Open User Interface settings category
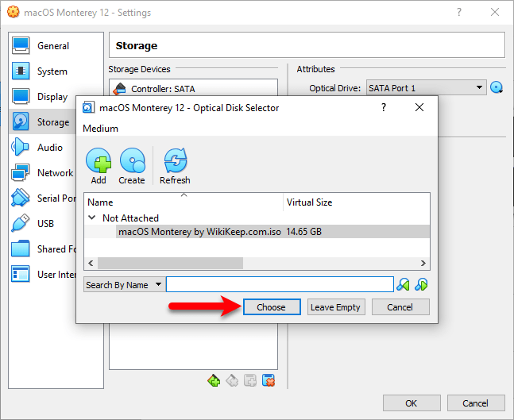Screen dimensions: 514x420 click(x=43, y=274)
